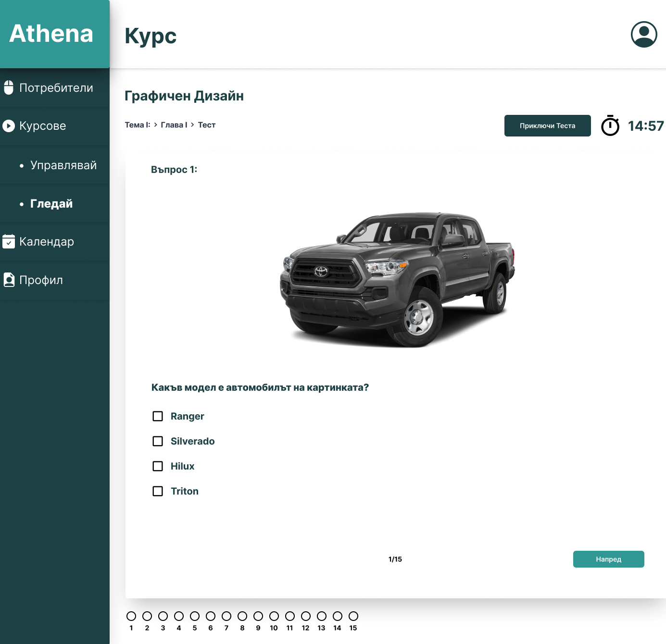Select the Ranger checkbox
666x644 pixels.
[x=158, y=416]
